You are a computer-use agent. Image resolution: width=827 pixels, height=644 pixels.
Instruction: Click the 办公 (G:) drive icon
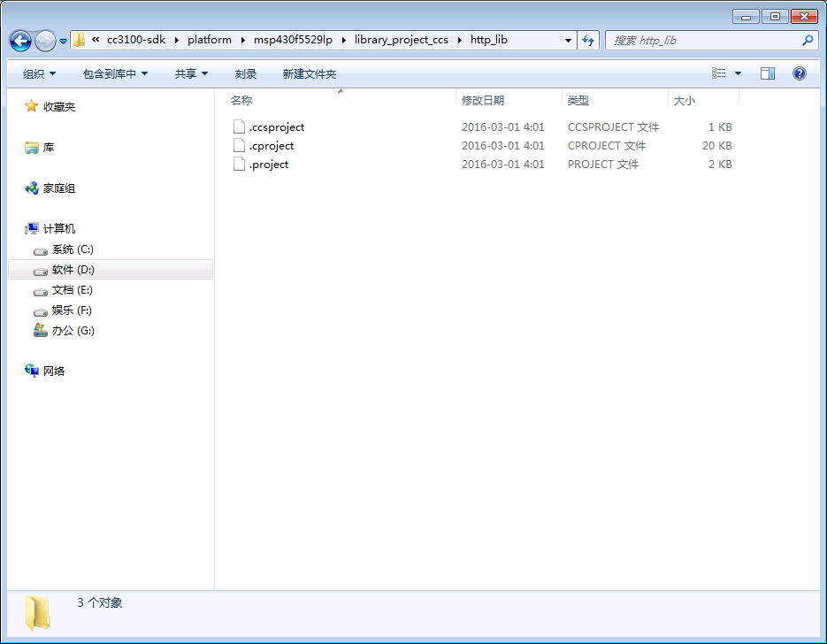pos(41,331)
